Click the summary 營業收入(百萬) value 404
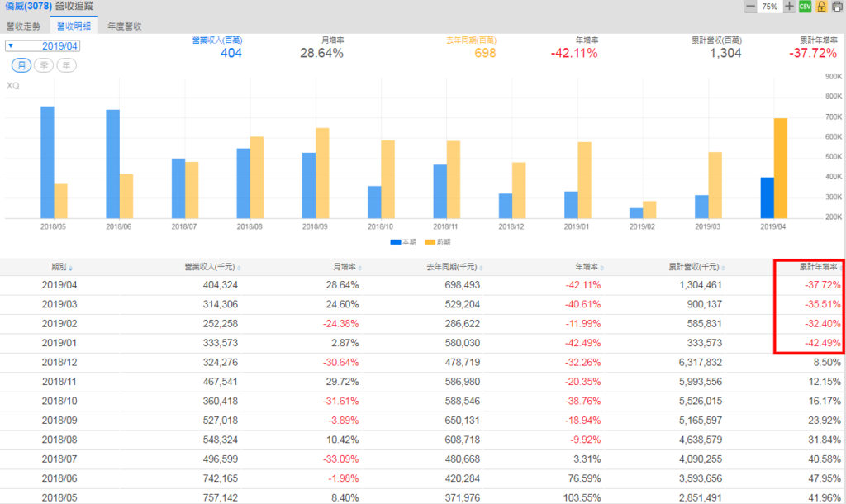846x504 pixels. tap(231, 53)
